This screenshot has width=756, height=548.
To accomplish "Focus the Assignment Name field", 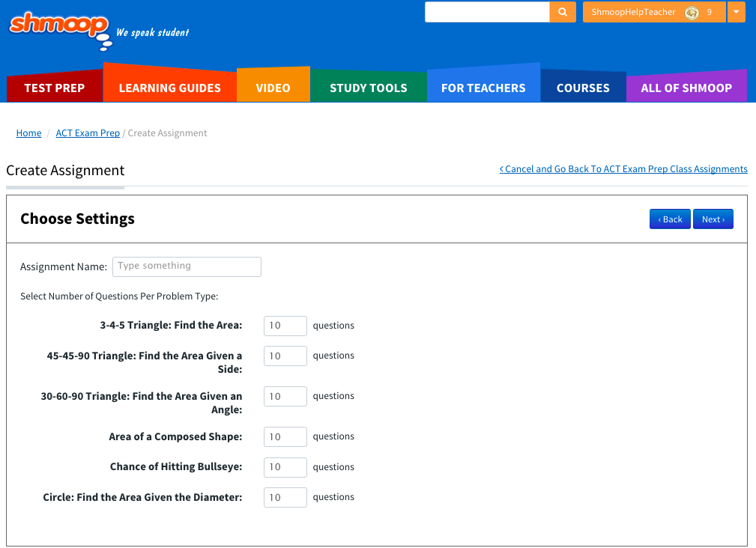I will pyautogui.click(x=187, y=267).
